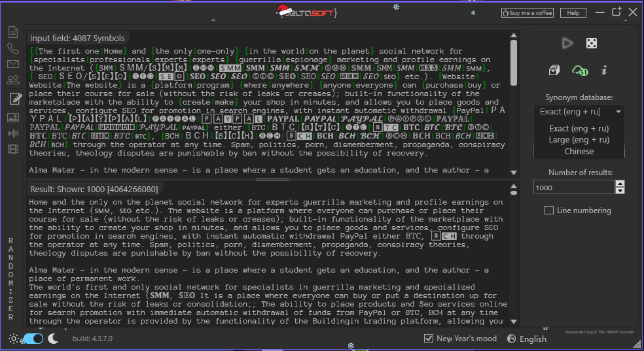Open the info icon
This screenshot has height=351, width=644.
coord(604,71)
